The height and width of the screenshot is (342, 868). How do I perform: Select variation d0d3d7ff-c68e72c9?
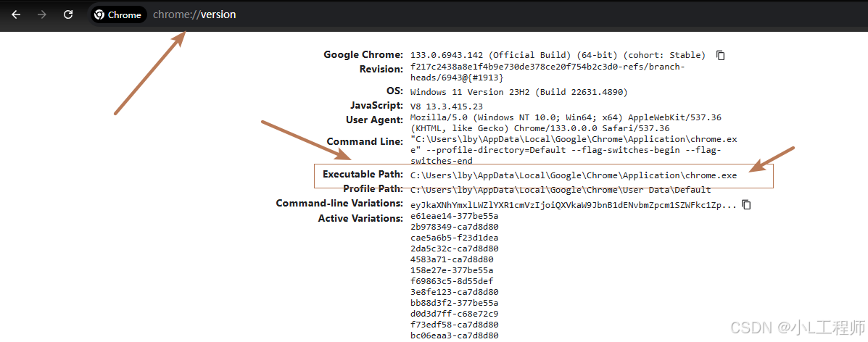pos(455,314)
